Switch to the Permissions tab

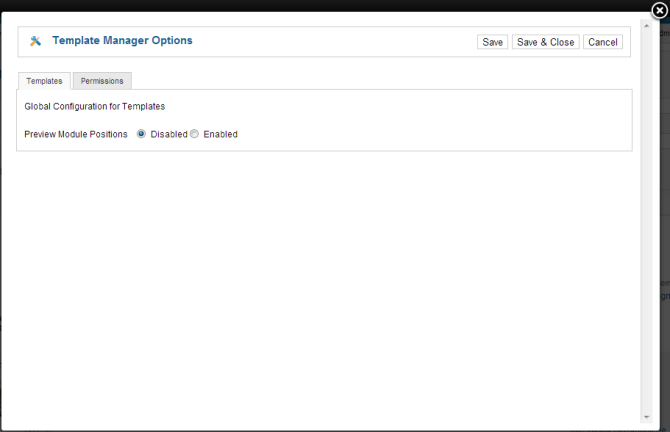(102, 81)
